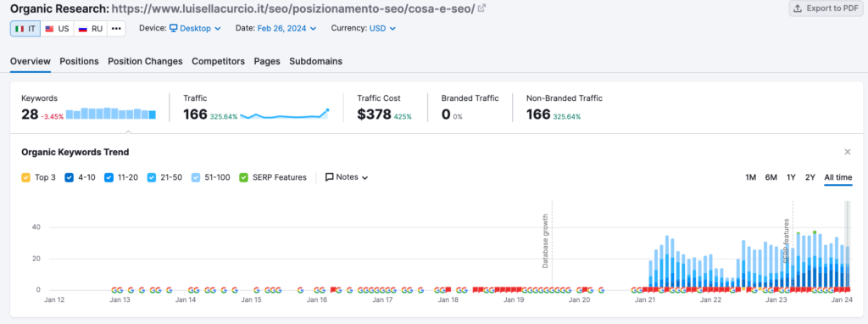This screenshot has height=324, width=868.
Task: Click the Jan 12 axis label
Action: (54, 299)
